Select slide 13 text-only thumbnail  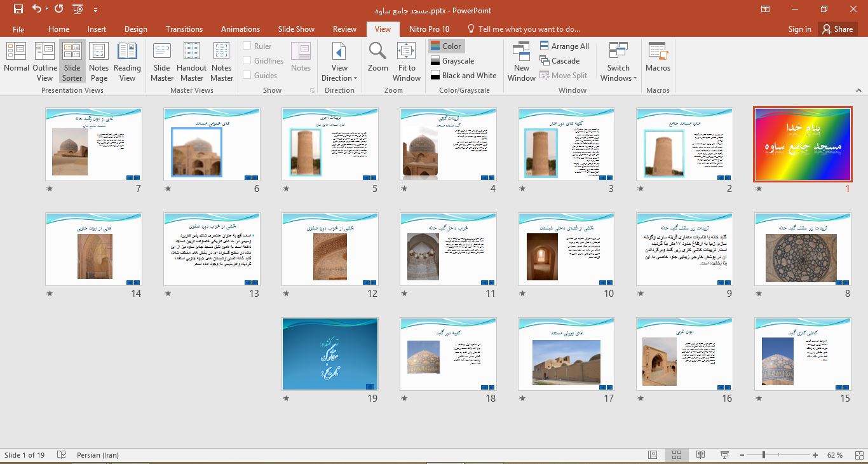point(212,249)
